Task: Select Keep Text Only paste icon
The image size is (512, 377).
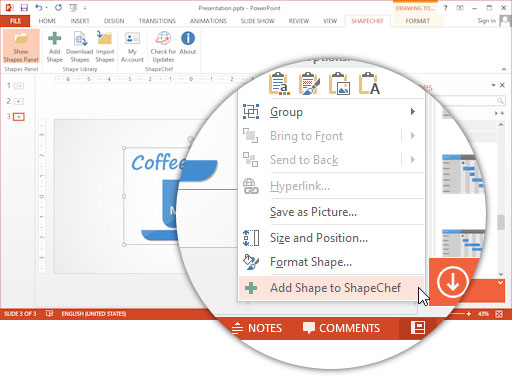Action: (369, 84)
